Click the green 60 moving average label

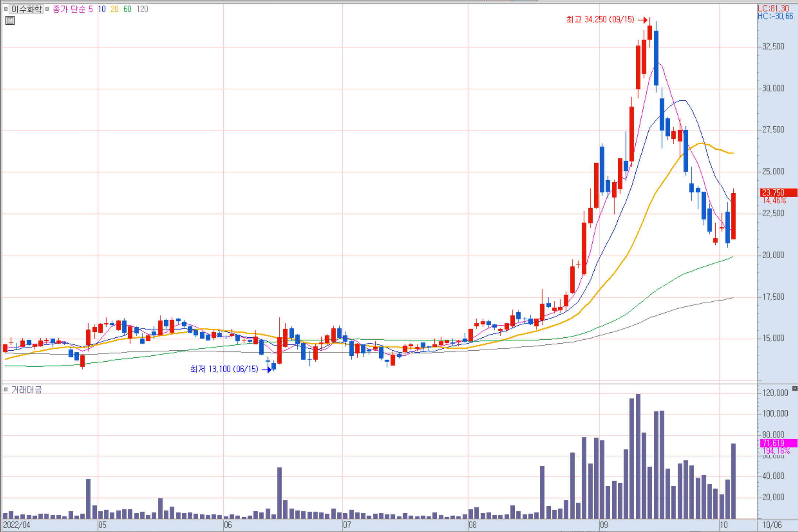pyautogui.click(x=127, y=9)
